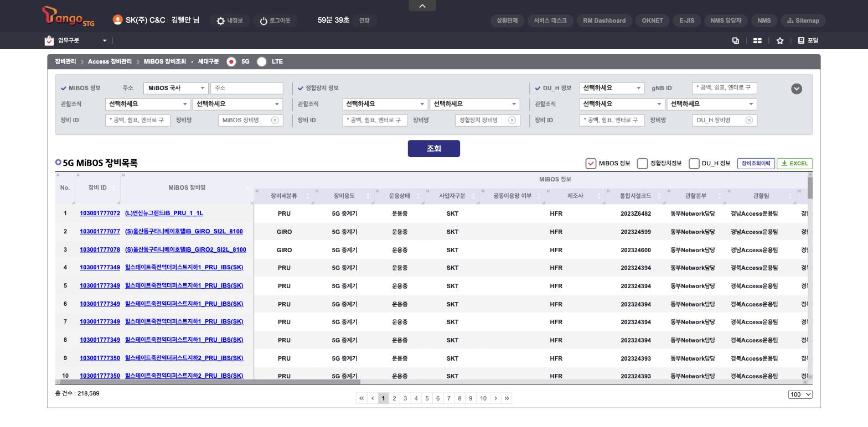Open the OKNET menu
This screenshot has width=868, height=427.
click(652, 20)
